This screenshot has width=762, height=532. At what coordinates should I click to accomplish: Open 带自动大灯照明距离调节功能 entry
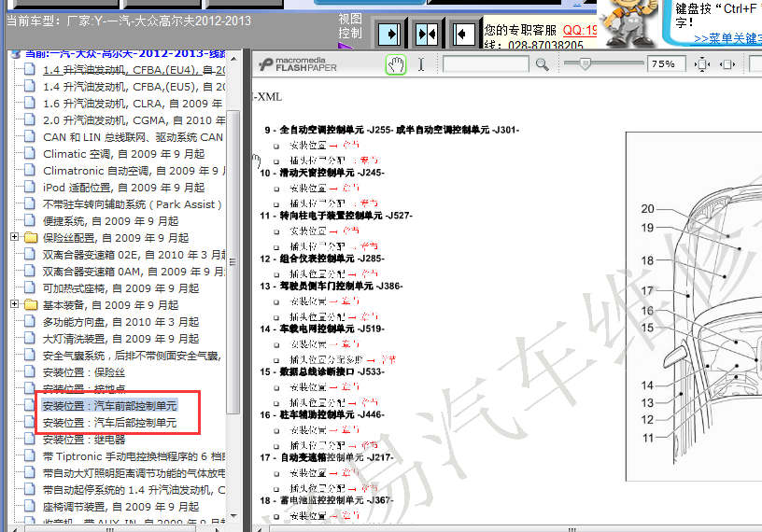(x=134, y=473)
